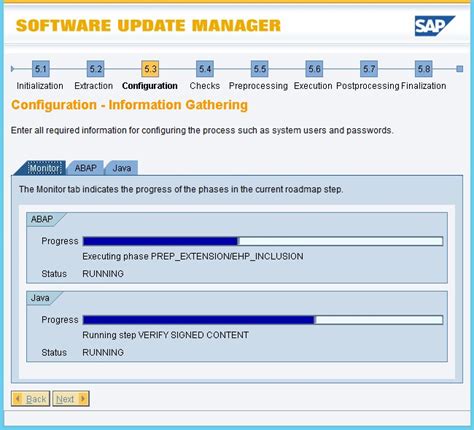The height and width of the screenshot is (430, 474).
Task: Click text 'Running step VERIFY SIGNED CONTENT'
Action: coord(166,335)
